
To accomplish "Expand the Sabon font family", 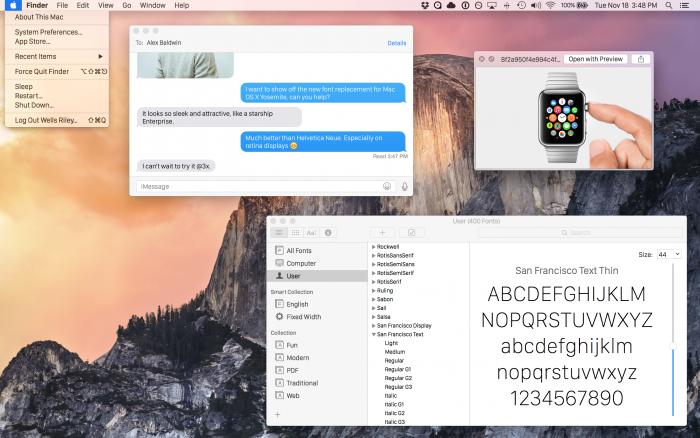I will click(374, 299).
